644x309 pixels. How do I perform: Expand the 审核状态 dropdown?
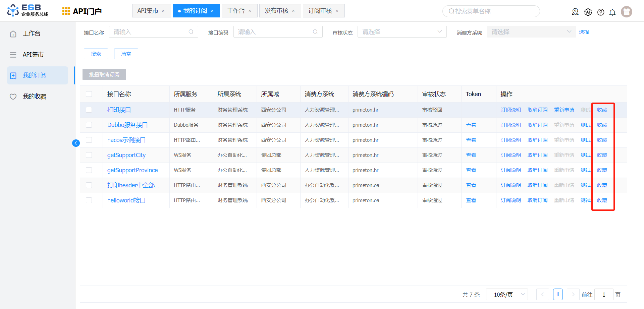(402, 32)
